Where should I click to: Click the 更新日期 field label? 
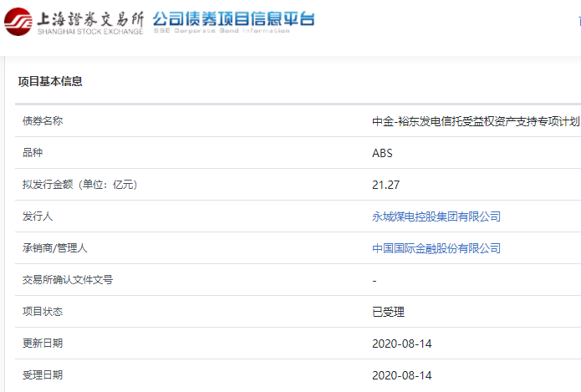[43, 344]
